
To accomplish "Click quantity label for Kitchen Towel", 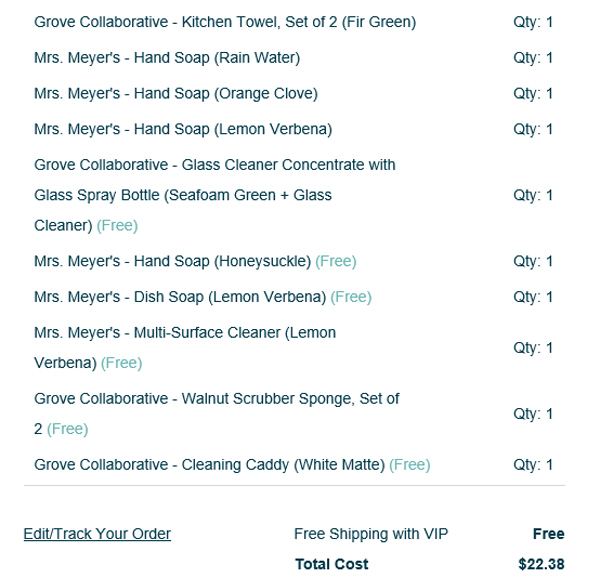I will [533, 22].
